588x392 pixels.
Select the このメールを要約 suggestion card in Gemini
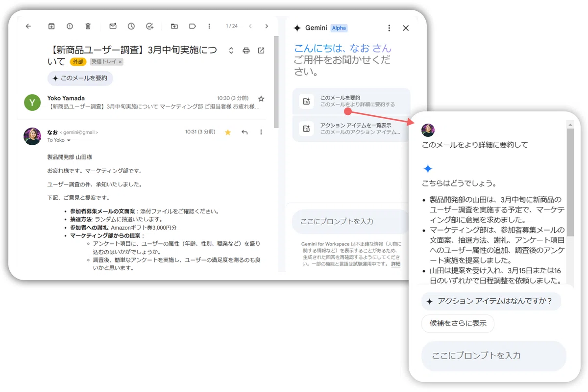351,101
